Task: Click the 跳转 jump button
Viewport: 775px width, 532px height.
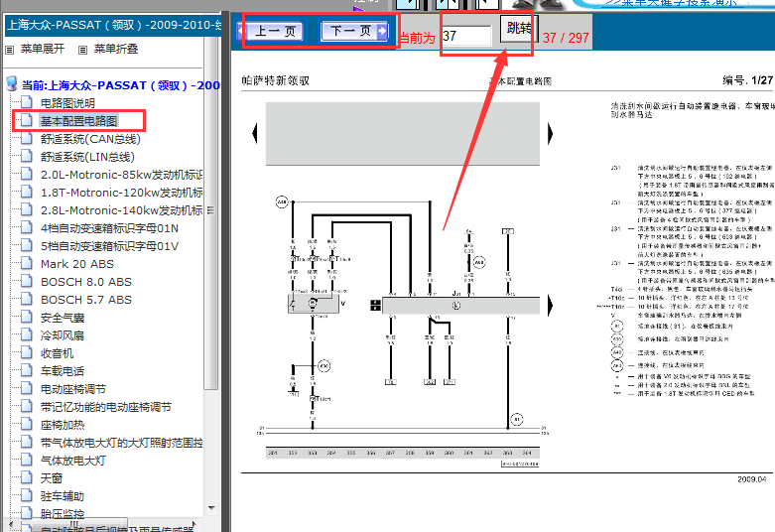Action: [x=518, y=28]
